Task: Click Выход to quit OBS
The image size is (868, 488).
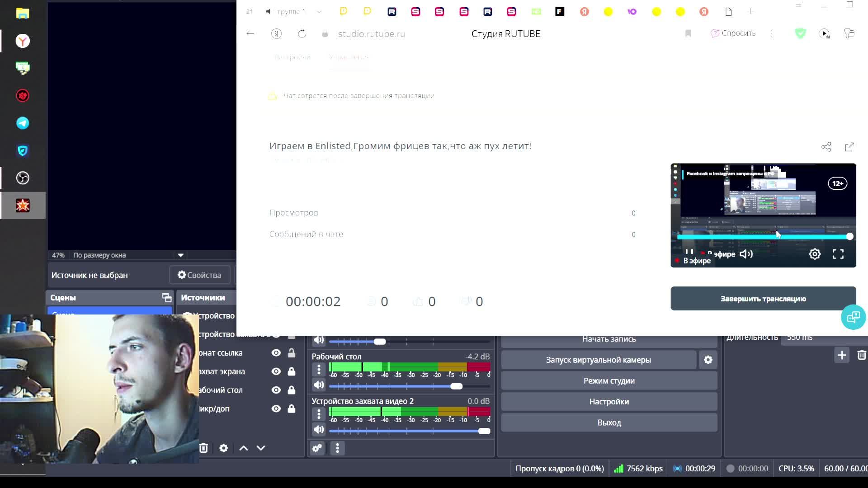Action: point(609,422)
